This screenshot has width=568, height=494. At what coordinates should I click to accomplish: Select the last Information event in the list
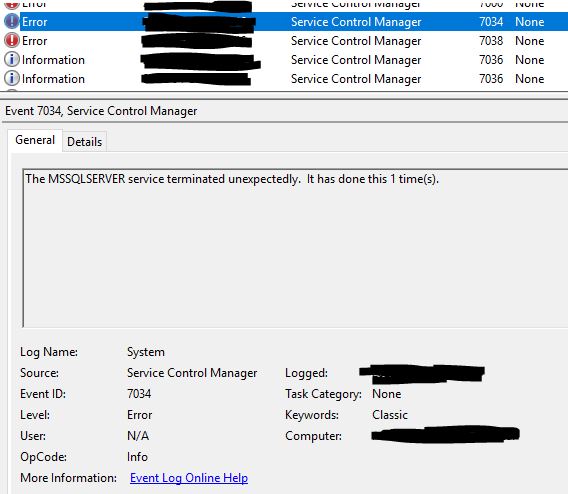(284, 79)
